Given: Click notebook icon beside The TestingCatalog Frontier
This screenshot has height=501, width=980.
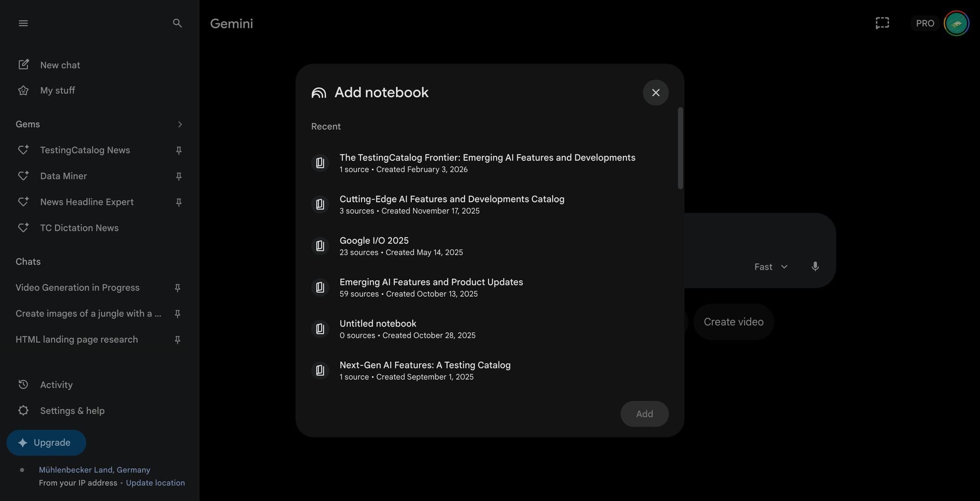Looking at the screenshot, I should click(x=320, y=163).
